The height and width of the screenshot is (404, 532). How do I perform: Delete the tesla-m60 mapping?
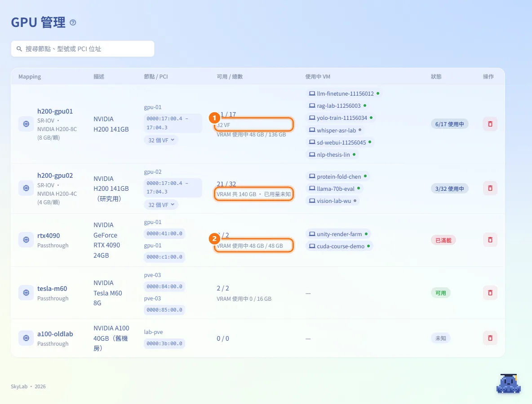coord(490,293)
